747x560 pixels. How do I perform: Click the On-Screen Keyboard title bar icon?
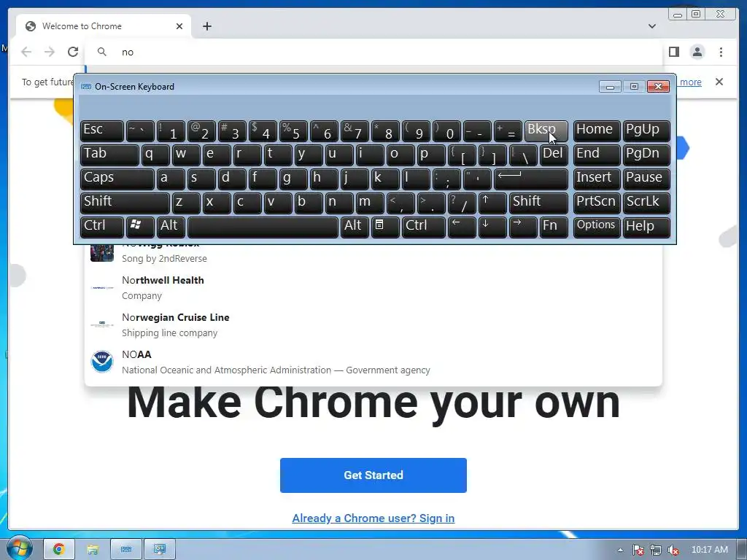pos(86,87)
